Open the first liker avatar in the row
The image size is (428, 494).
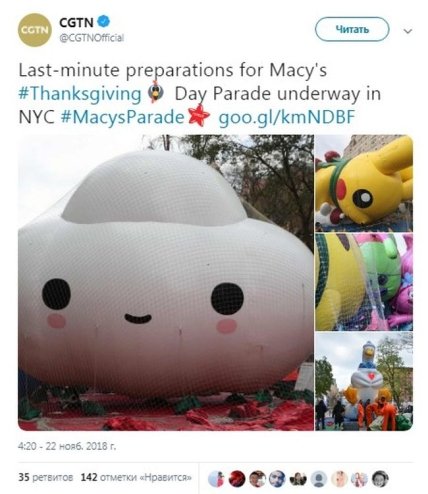pyautogui.click(x=216, y=479)
